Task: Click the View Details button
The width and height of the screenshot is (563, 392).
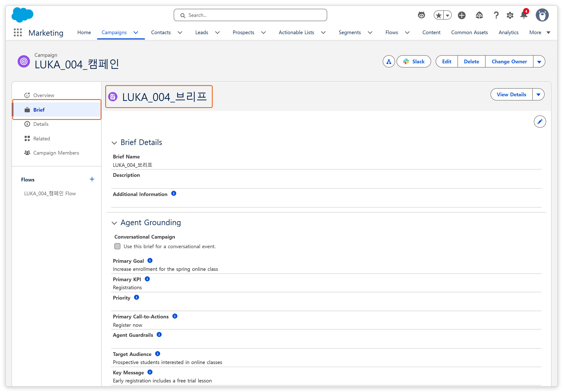Action: 511,94
